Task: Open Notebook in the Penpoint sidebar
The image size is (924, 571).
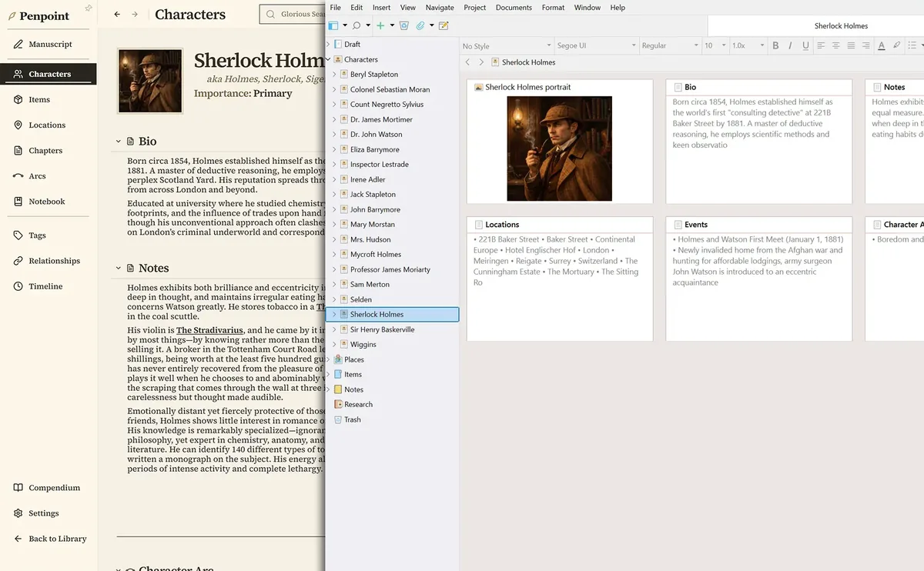Action: click(46, 202)
